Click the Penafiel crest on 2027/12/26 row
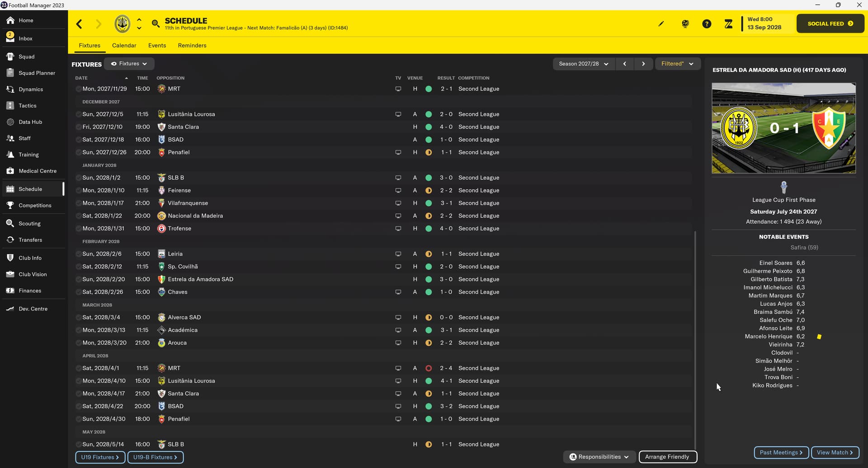This screenshot has width=868, height=468. [x=161, y=152]
